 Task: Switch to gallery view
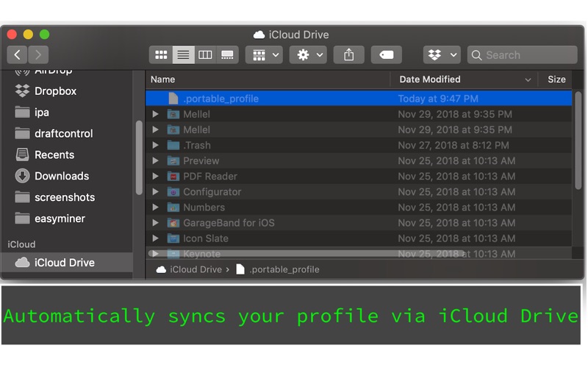pos(227,54)
